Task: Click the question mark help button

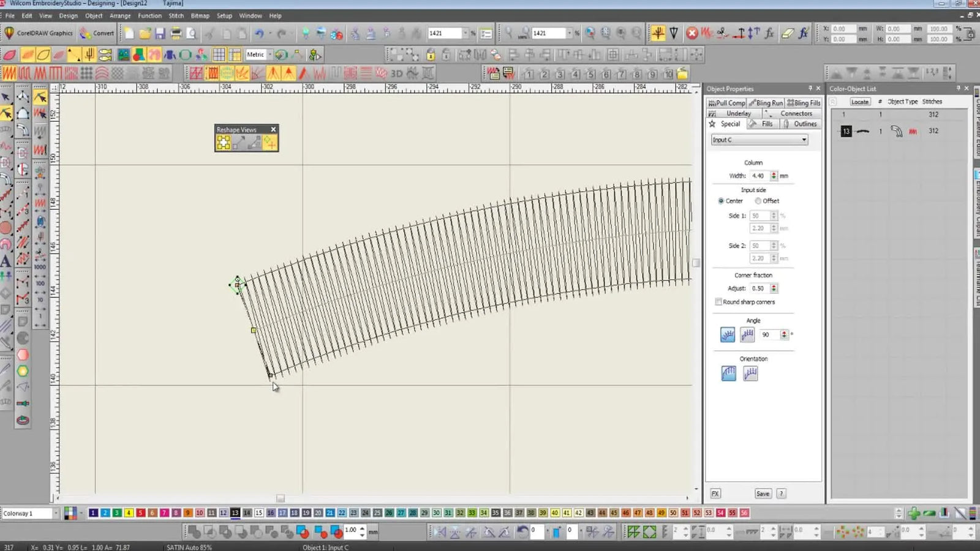Action: [781, 493]
